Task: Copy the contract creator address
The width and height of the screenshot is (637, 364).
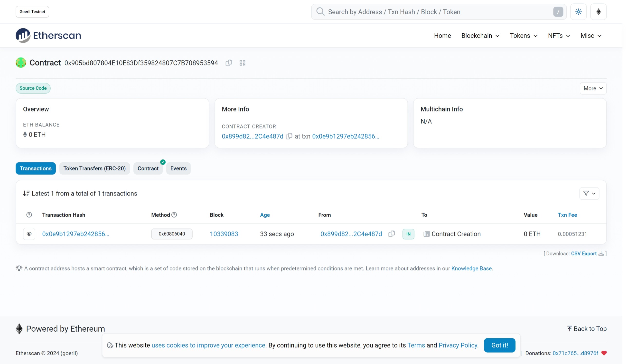Action: point(289,136)
